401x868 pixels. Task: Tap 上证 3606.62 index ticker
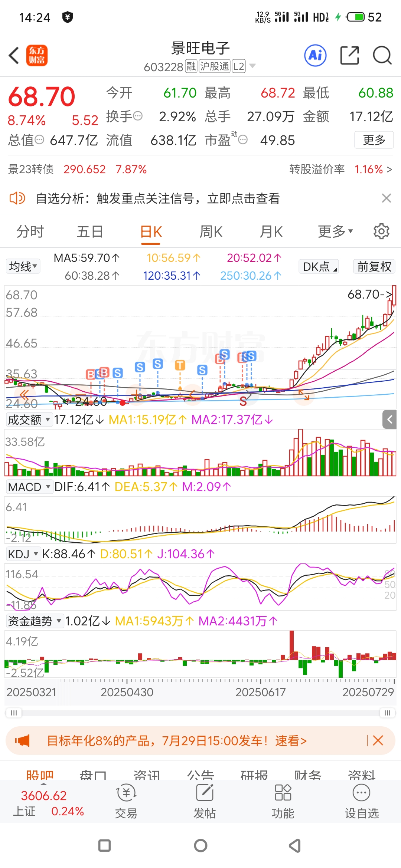click(48, 803)
